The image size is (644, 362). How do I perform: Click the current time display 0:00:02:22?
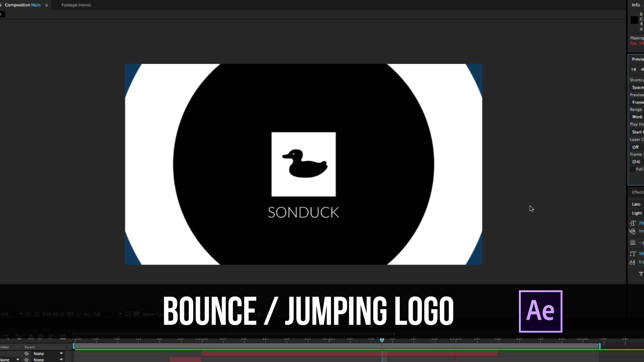point(53,314)
